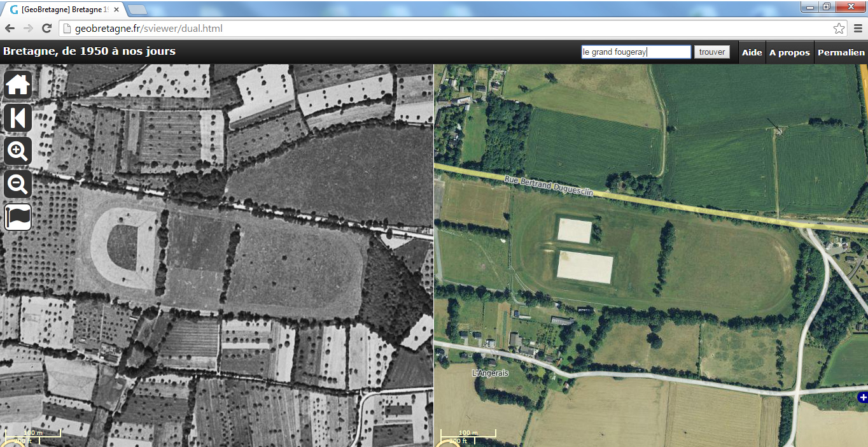Open a new browser tab

pyautogui.click(x=137, y=10)
